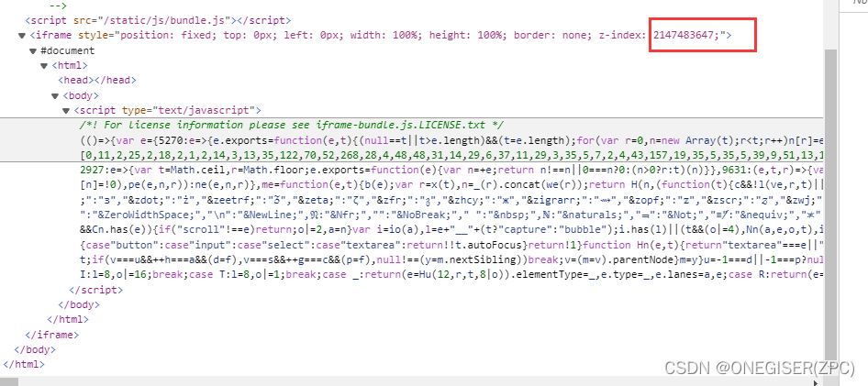Click the closing </iframe> tag
The height and width of the screenshot is (386, 868).
click(52, 335)
